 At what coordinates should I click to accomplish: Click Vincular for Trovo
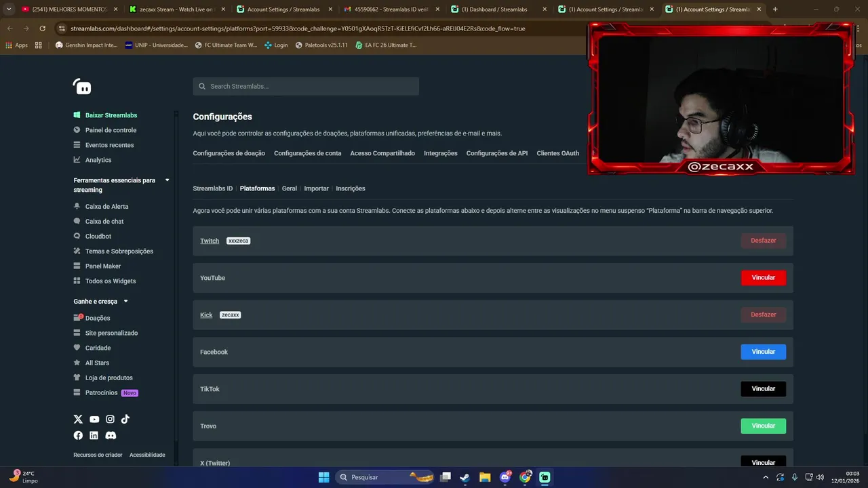[x=763, y=426]
